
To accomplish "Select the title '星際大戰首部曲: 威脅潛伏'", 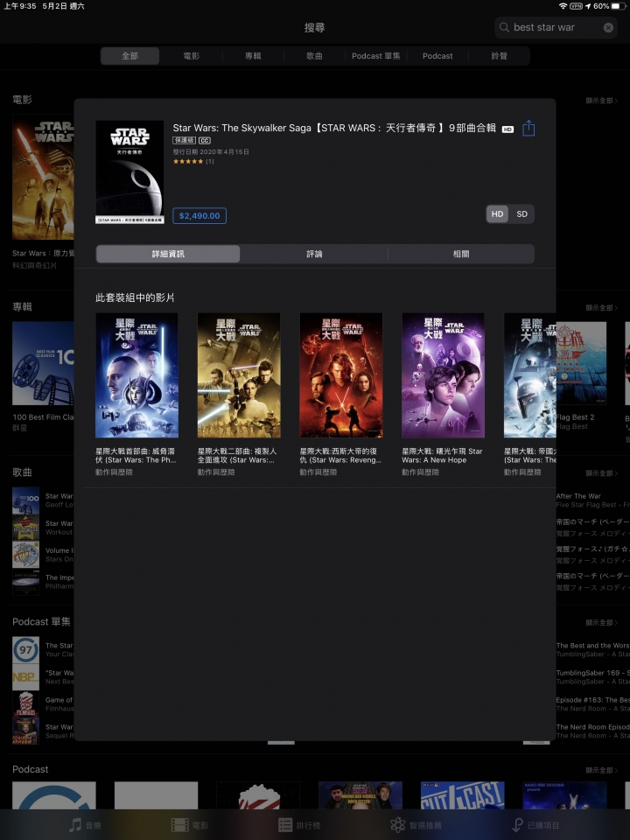I will [x=135, y=456].
